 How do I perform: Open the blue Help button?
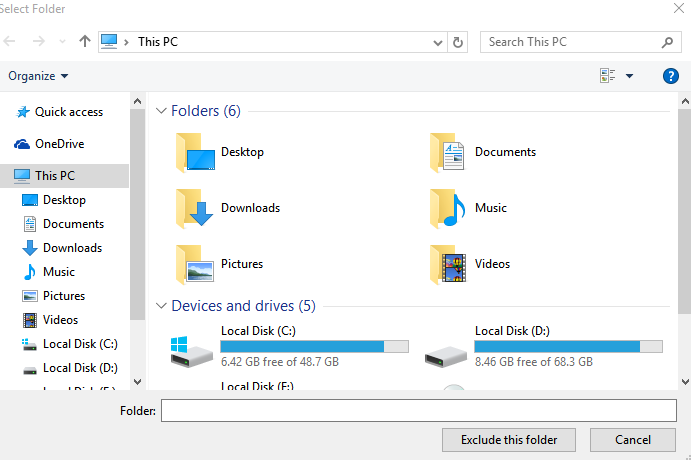point(670,76)
